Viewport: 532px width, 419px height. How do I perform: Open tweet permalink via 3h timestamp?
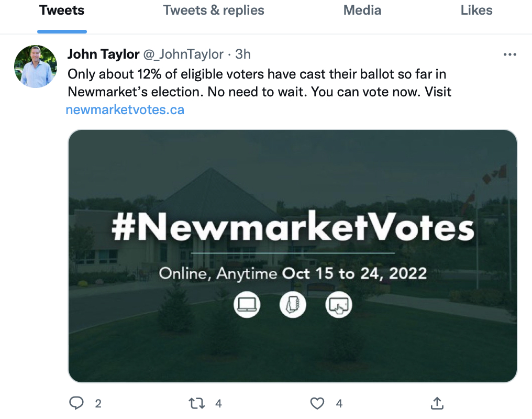(243, 54)
